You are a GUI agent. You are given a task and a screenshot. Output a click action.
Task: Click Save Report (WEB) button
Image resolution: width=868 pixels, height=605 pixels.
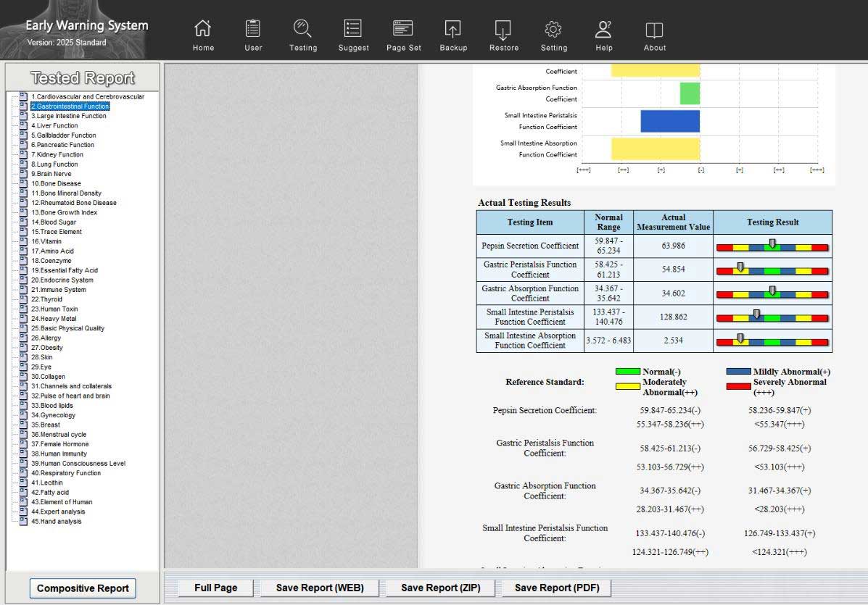320,588
